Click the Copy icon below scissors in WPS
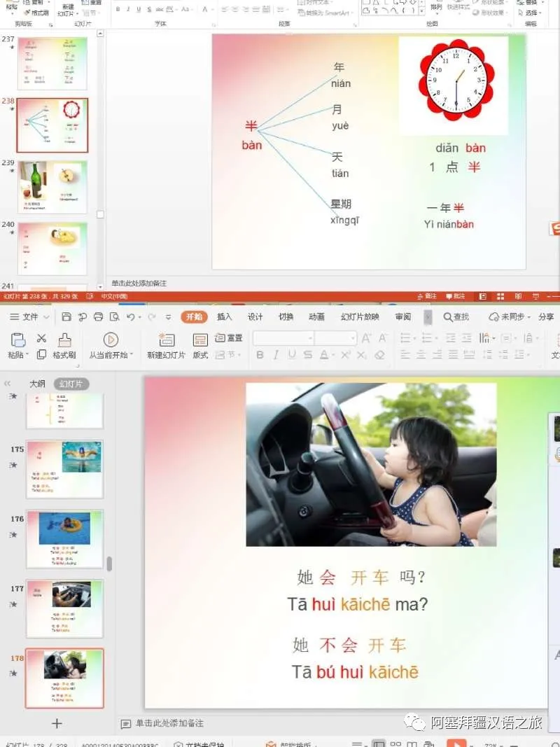Image resolution: width=560 pixels, height=747 pixels. pyautogui.click(x=41, y=354)
